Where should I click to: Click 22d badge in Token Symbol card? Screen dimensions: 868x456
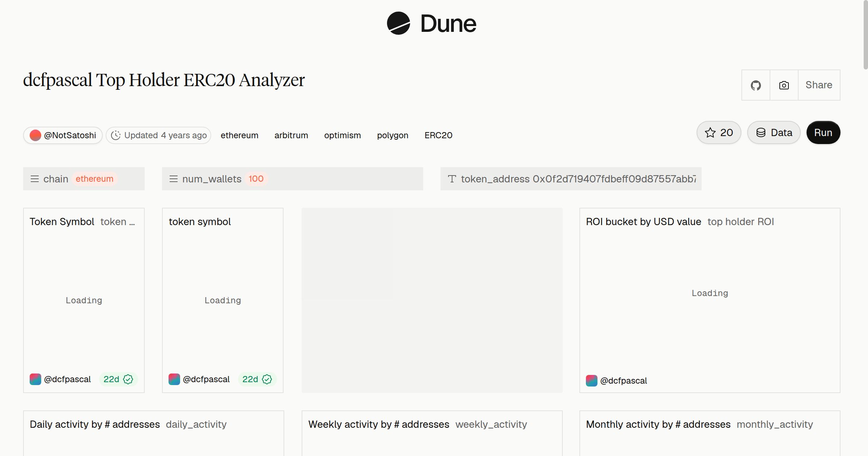tap(118, 379)
